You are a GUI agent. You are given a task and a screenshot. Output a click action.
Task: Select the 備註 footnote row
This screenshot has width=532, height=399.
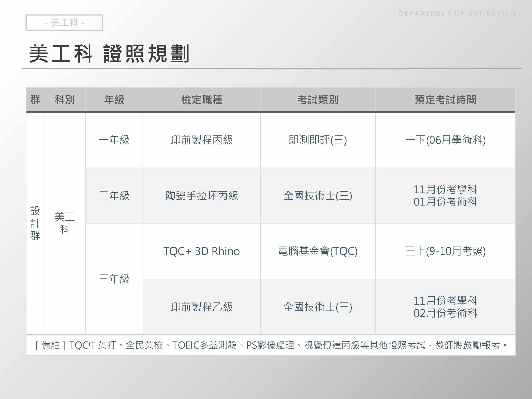tap(271, 345)
